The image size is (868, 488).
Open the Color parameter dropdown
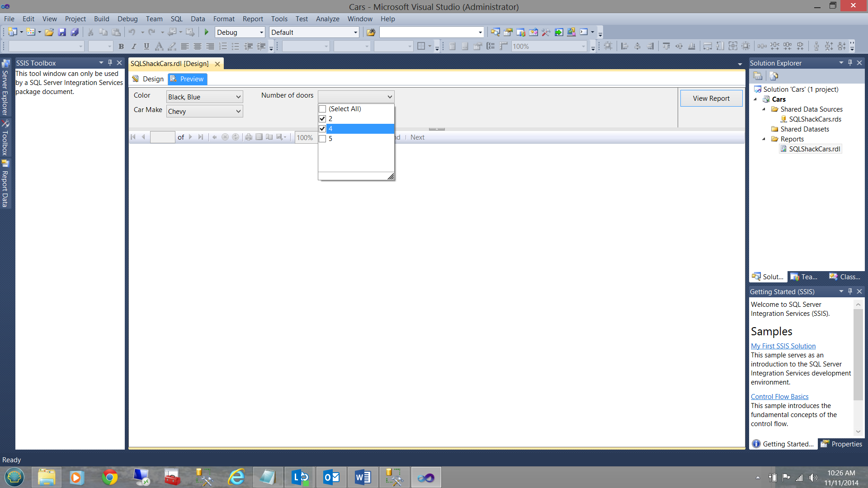(238, 97)
